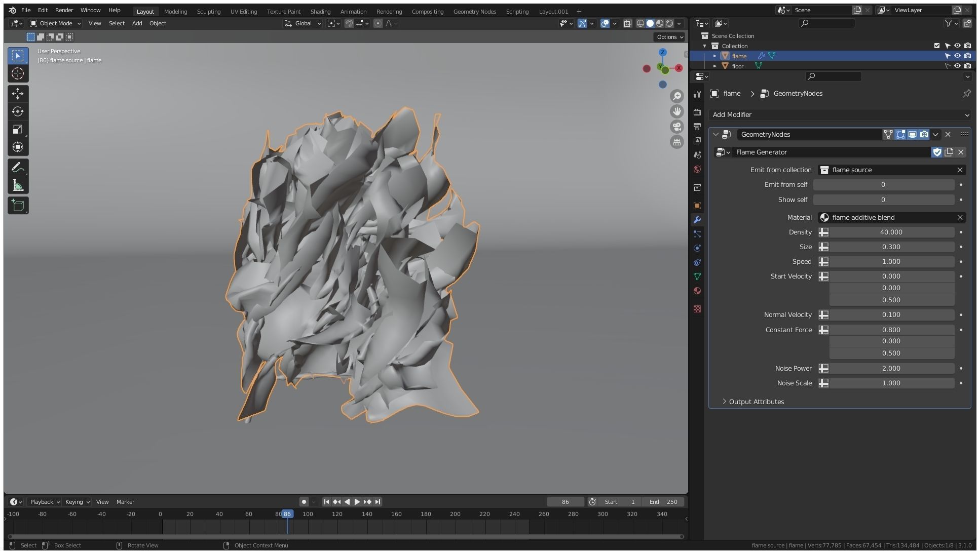980x554 pixels.
Task: Select the Measure tool
Action: [18, 185]
